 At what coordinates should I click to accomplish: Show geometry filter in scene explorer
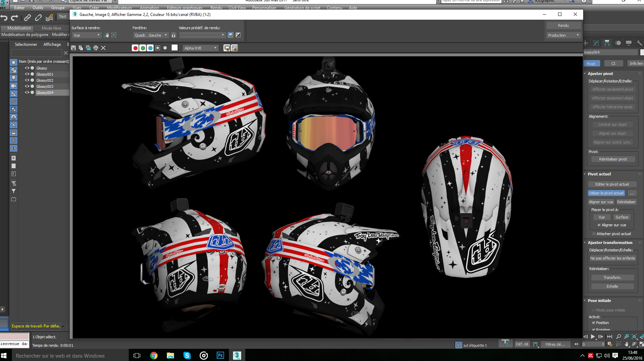pos(14,62)
